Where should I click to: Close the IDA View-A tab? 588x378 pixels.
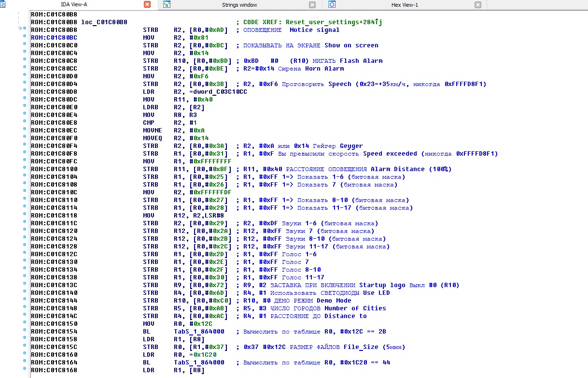[147, 5]
